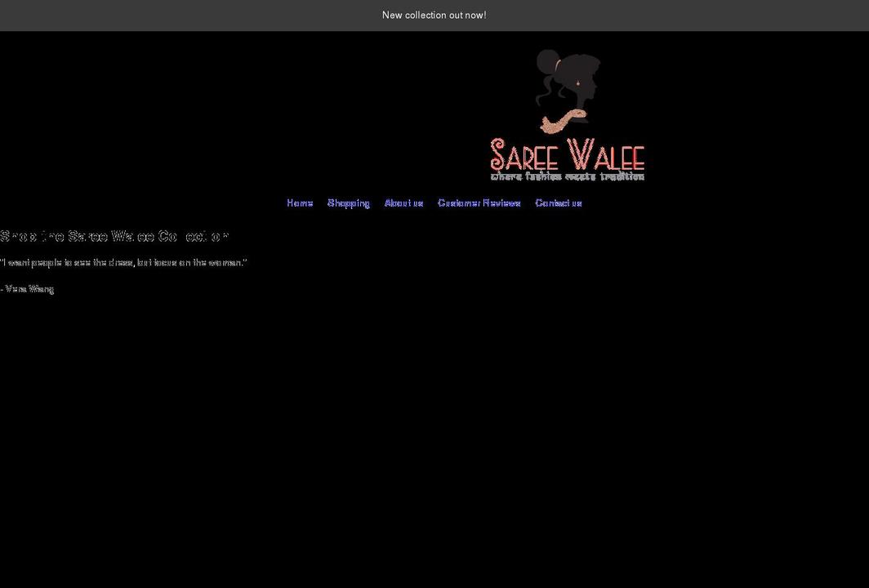Open the About us page
869x588 pixels.
[403, 203]
